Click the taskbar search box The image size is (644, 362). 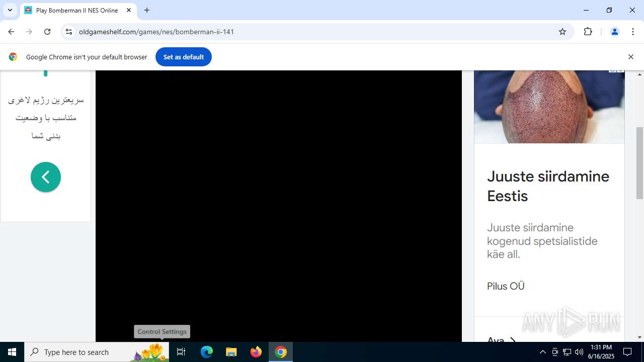[x=97, y=352]
